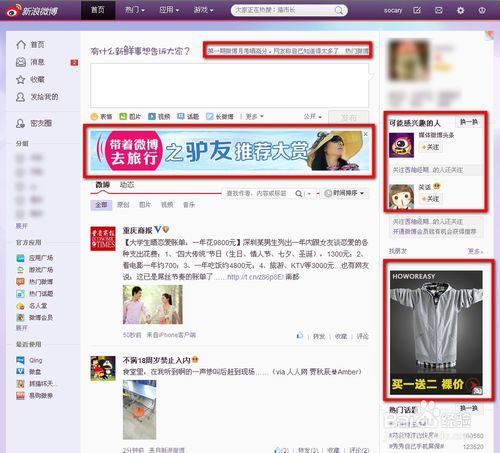Click the magnifier icon in feed search
Screen dimensions: 500x453
[x=299, y=193]
